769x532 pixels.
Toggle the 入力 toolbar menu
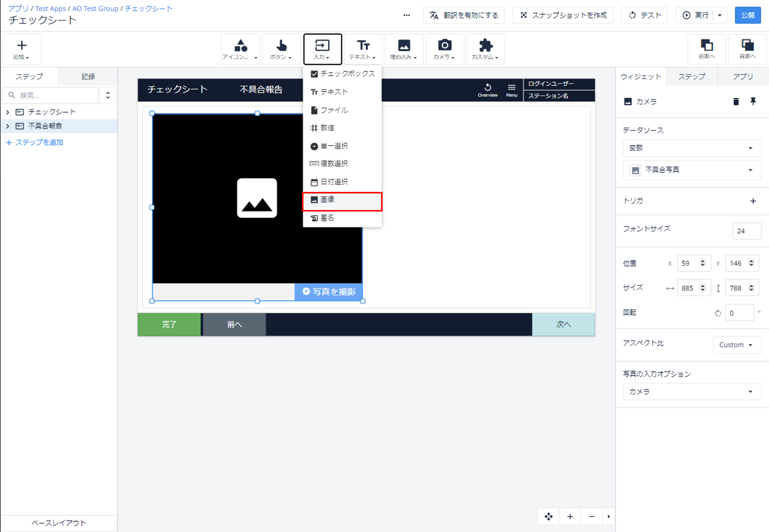322,49
